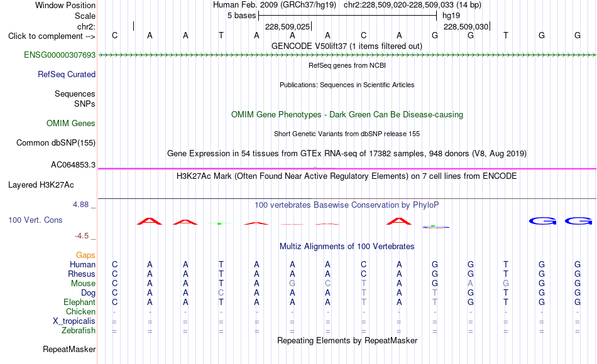
Task: Click the last blue G in conservation logo
Action: [578, 221]
